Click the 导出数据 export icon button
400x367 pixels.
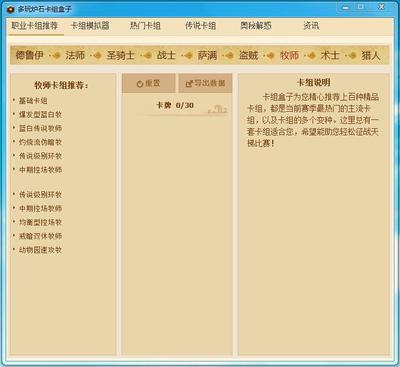(205, 83)
